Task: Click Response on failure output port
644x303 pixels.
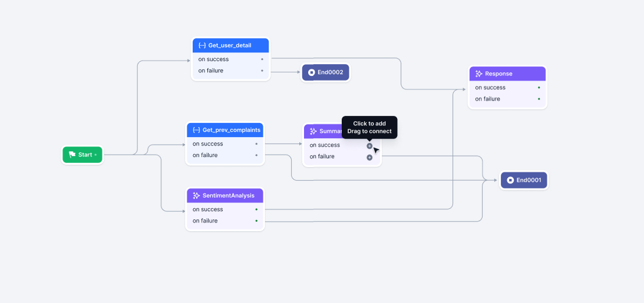Action: coord(539,99)
